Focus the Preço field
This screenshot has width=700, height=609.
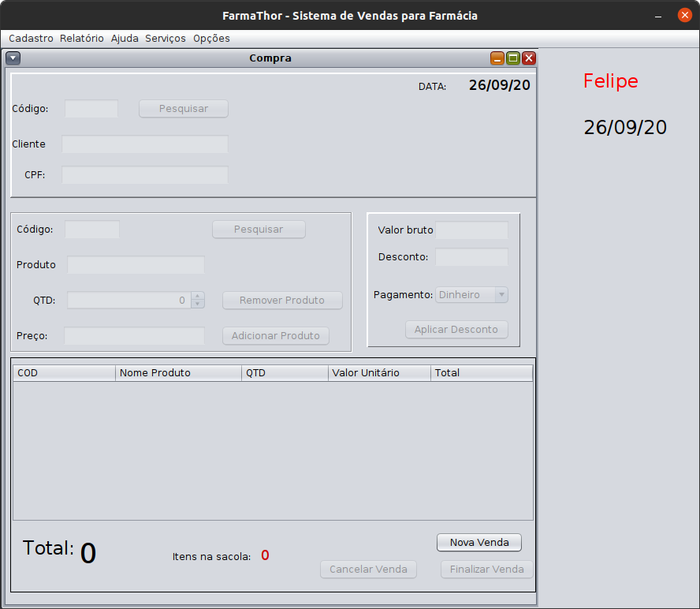click(134, 335)
